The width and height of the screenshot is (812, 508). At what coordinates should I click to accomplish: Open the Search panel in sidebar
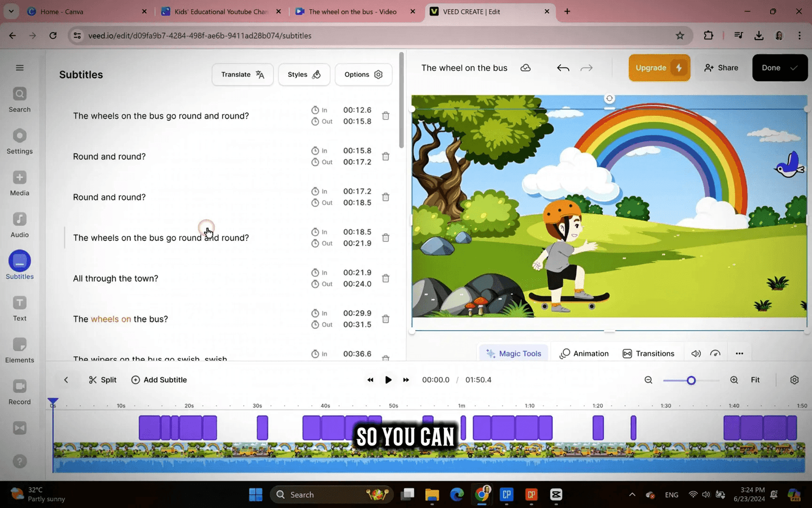20,100
